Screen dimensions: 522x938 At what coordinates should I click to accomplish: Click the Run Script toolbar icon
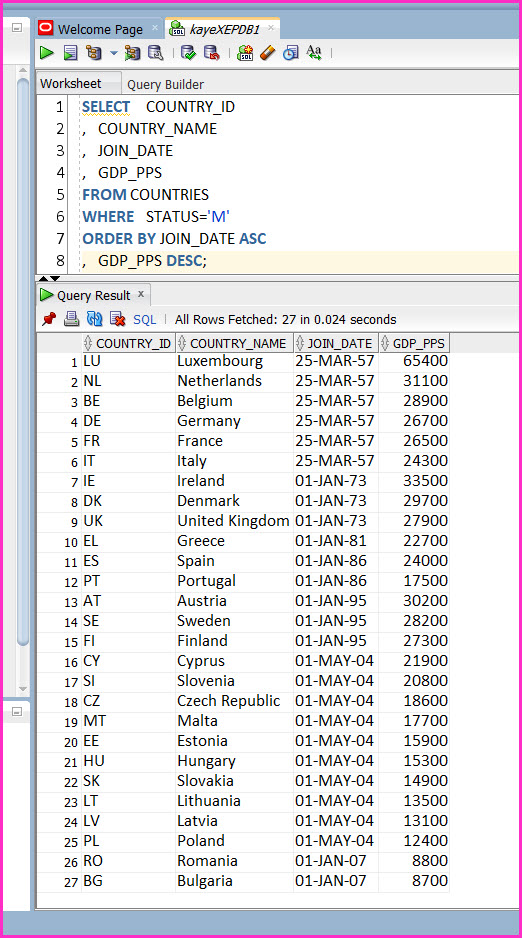pos(71,53)
